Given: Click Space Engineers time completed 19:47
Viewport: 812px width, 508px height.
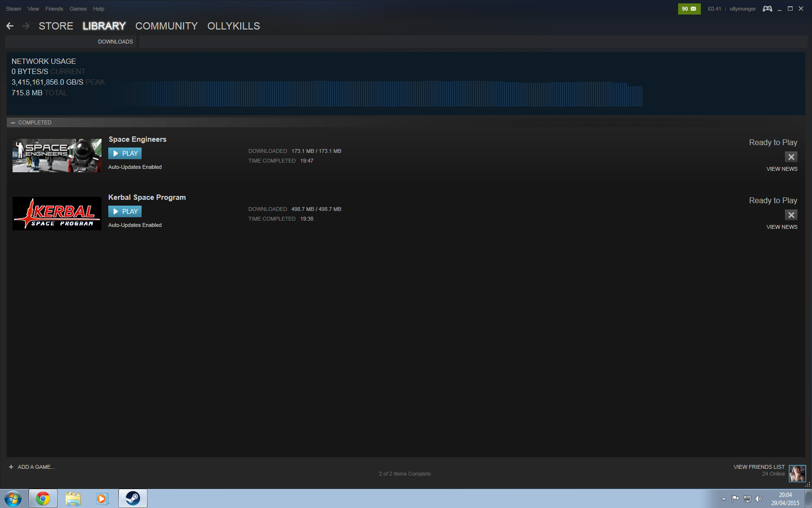Looking at the screenshot, I should click(307, 161).
